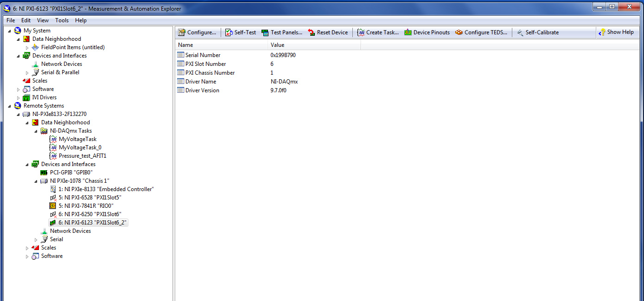Collapse the remote Devices and Interfaces node
The width and height of the screenshot is (644, 301).
27,164
